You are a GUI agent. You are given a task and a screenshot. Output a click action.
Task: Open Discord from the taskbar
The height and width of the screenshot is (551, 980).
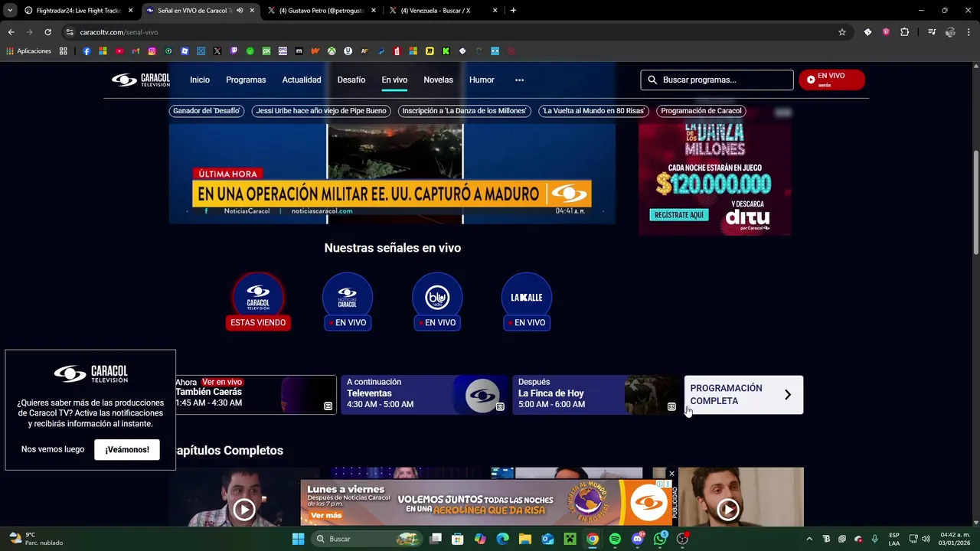click(638, 539)
